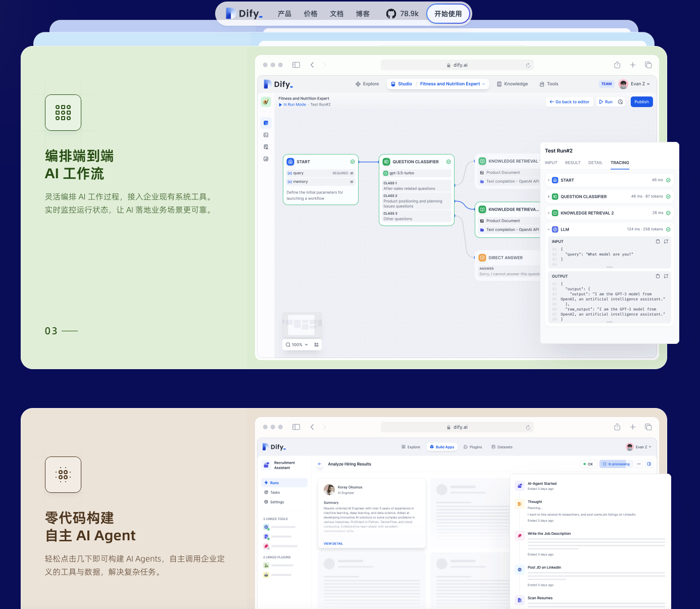Expand the KNOWLEDGE RETRIEVAL 2 tracing row
Viewport: 700px width, 609px height.
click(x=548, y=213)
